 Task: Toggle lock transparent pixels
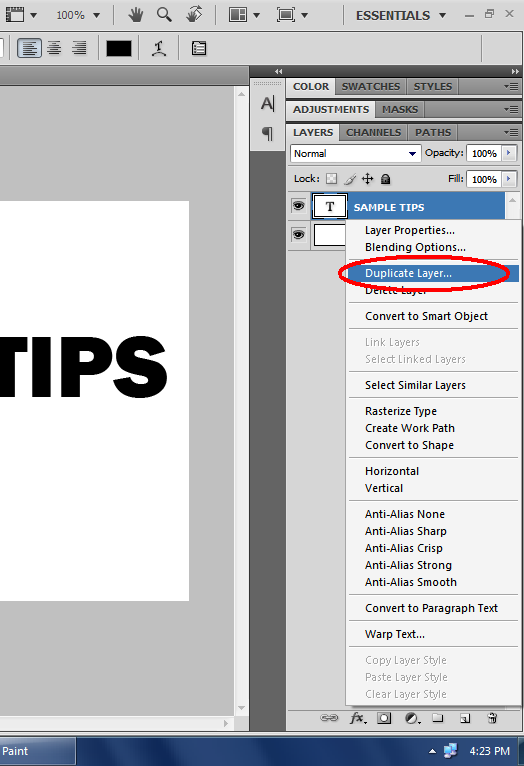[x=332, y=179]
